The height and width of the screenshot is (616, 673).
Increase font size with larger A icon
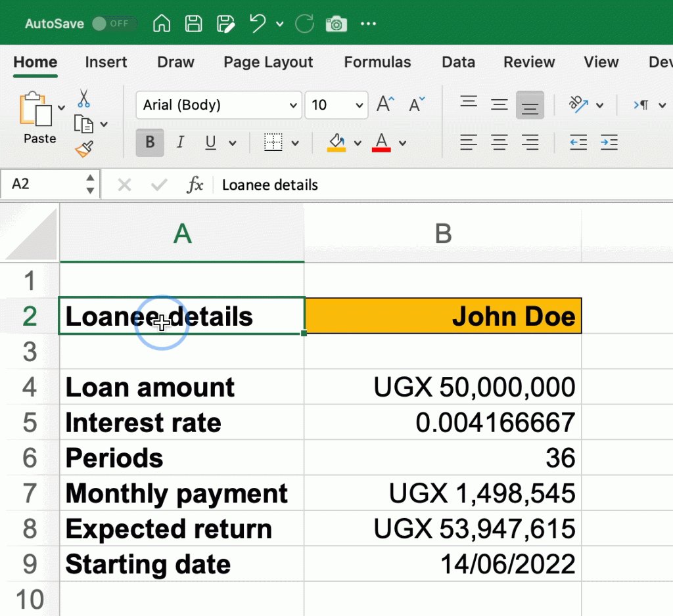384,104
